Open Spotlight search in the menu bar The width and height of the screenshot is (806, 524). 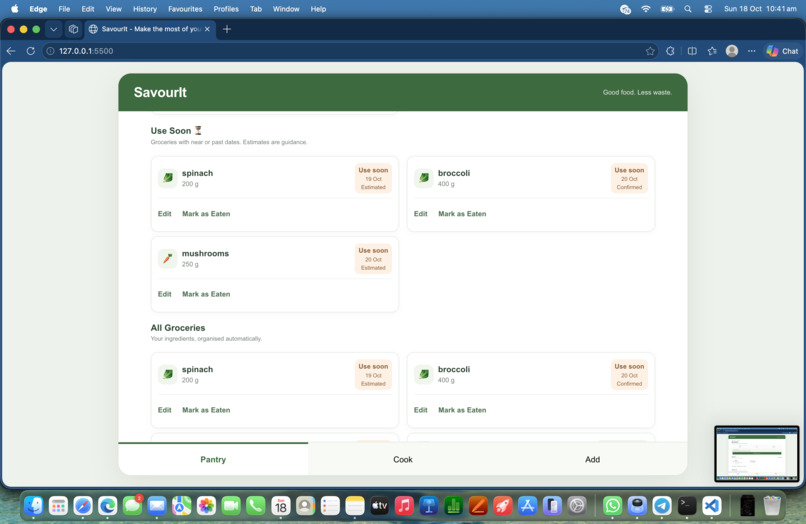688,9
